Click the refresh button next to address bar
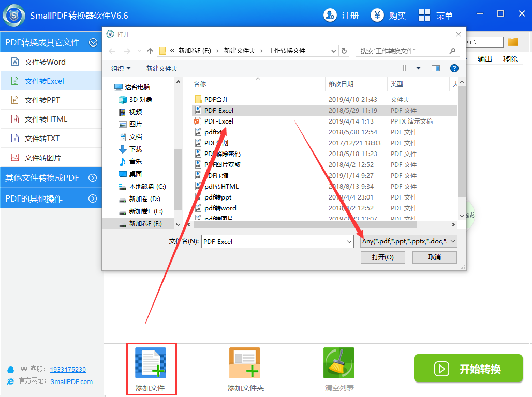The height and width of the screenshot is (397, 532). click(344, 51)
